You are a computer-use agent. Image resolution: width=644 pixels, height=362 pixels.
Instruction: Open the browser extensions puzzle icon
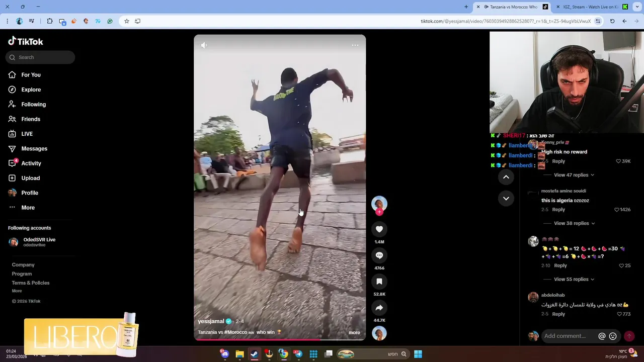pyautogui.click(x=50, y=21)
